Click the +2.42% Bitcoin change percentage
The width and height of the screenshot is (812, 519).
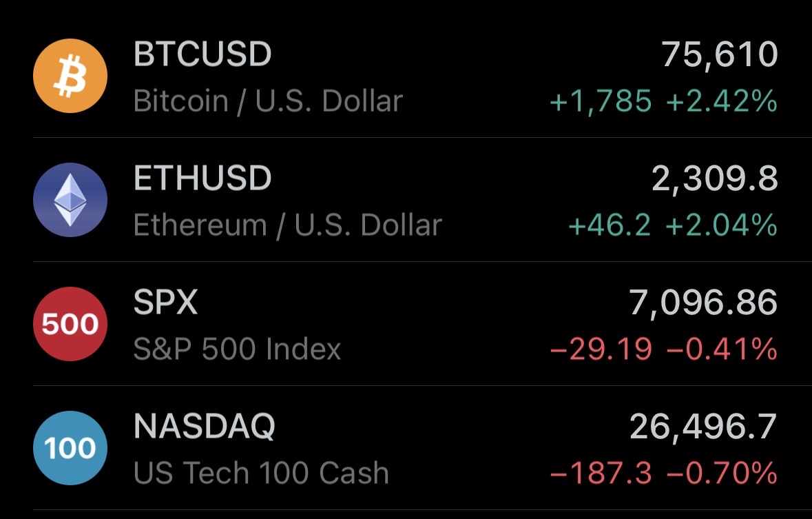[721, 101]
